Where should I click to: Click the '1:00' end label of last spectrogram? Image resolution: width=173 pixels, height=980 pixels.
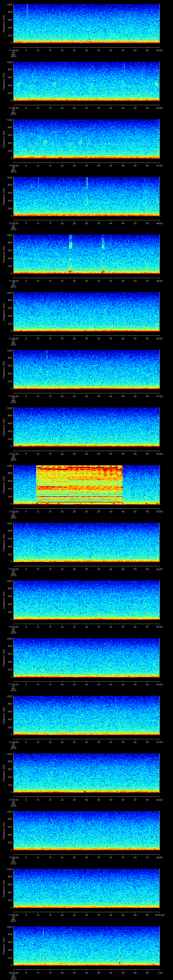tap(160, 972)
